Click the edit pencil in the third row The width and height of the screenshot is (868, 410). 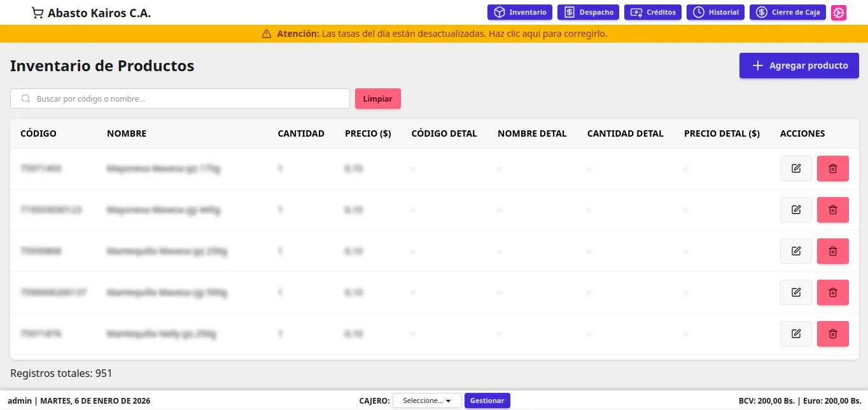(795, 251)
